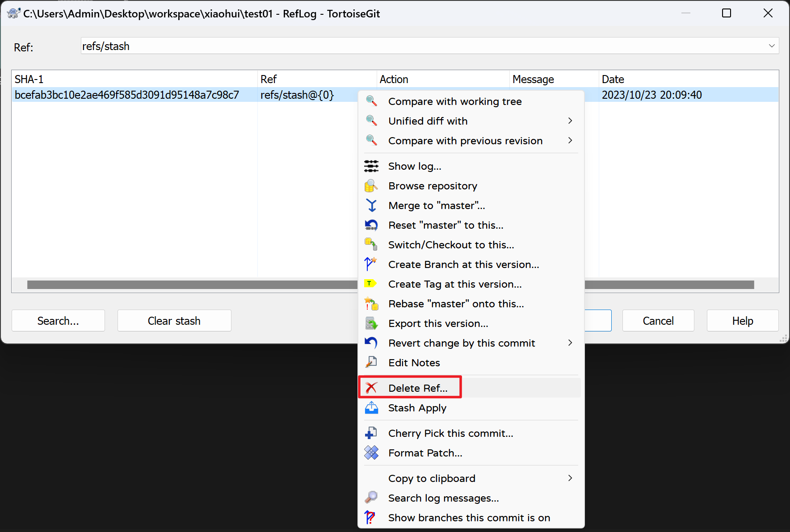
Task: Click the Browse repository icon
Action: tap(371, 186)
